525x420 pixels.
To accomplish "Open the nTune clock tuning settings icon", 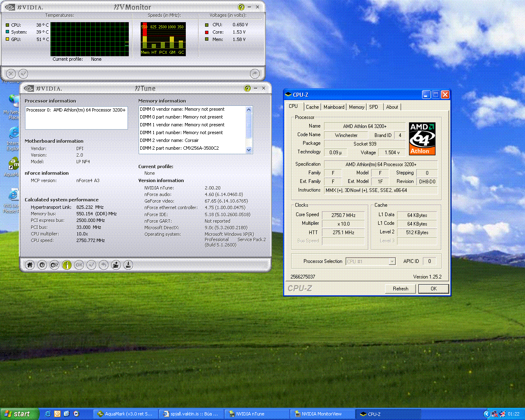I will [x=54, y=265].
